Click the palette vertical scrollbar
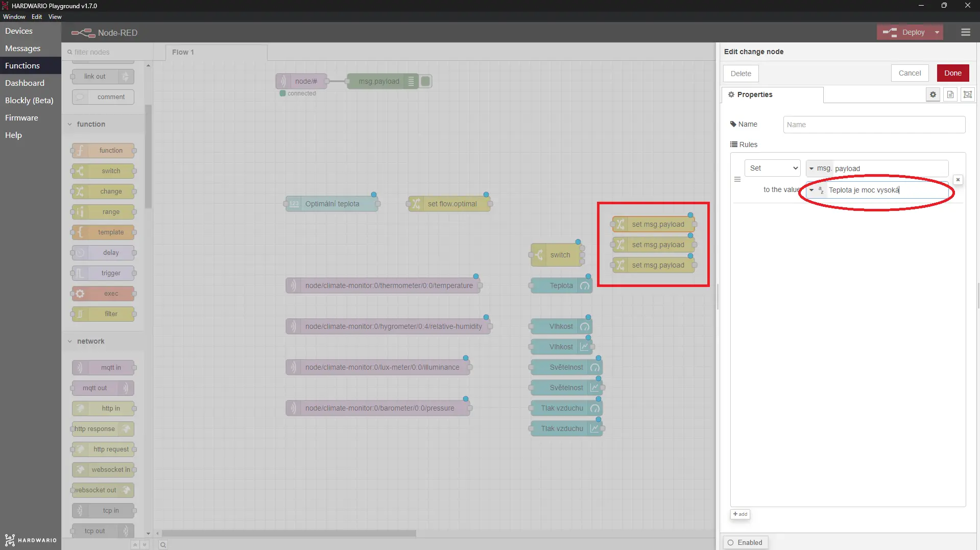The width and height of the screenshot is (980, 550). tap(148, 156)
